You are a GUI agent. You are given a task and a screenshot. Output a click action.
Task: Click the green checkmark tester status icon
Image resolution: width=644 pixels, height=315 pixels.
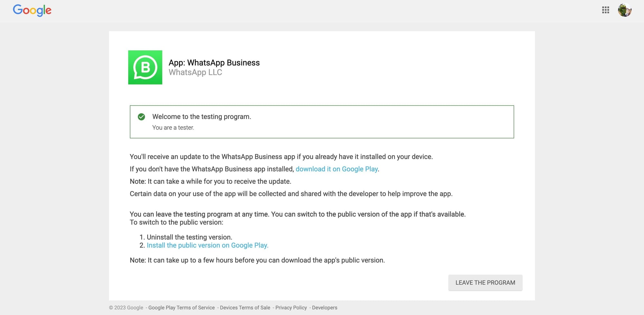pos(141,117)
